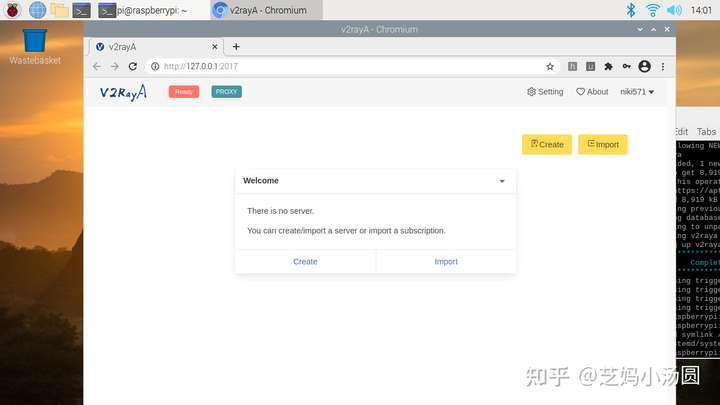Click the second extension icon before the puzzle
The width and height of the screenshot is (720, 405).
point(591,67)
